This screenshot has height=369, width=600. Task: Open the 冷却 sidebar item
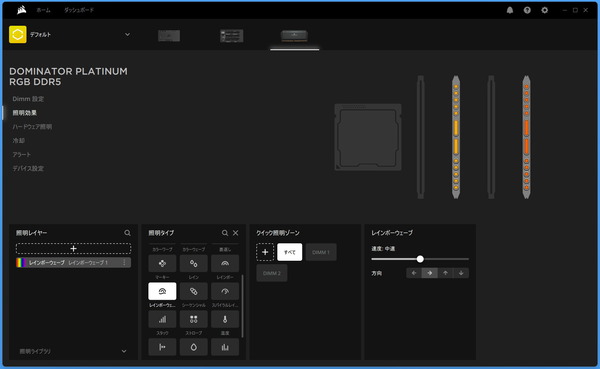(18, 140)
